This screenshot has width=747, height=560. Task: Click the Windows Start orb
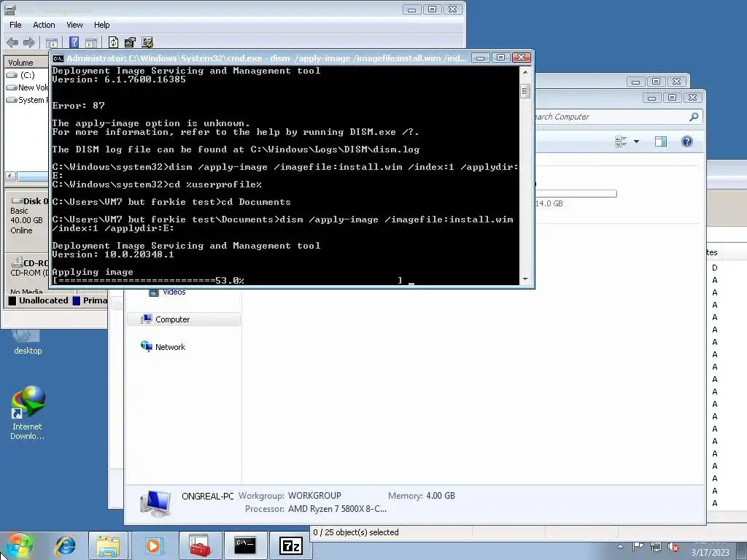(x=20, y=545)
